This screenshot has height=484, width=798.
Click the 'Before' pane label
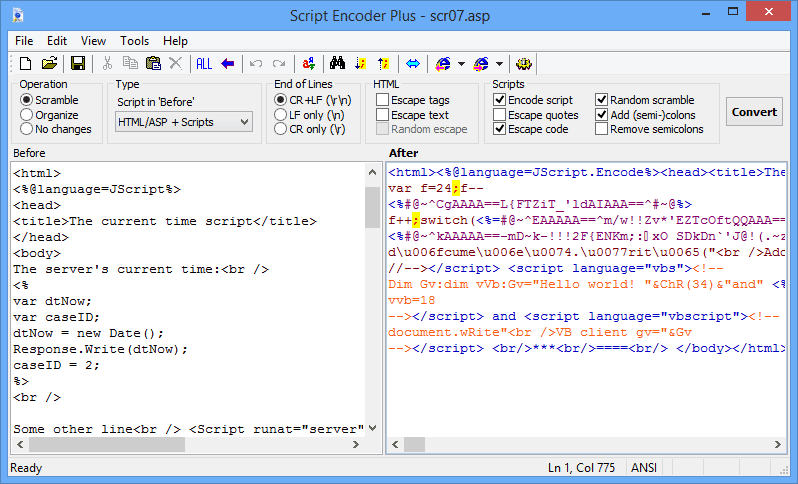pyautogui.click(x=29, y=153)
